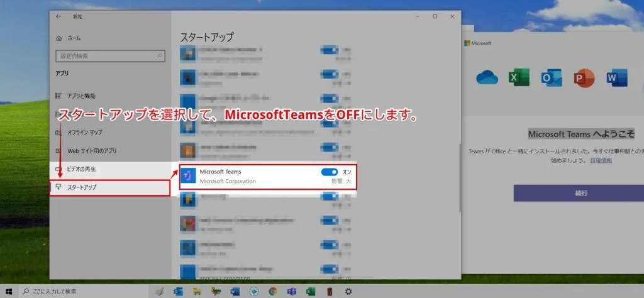
Task: Close the 設定 window
Action: [452, 16]
